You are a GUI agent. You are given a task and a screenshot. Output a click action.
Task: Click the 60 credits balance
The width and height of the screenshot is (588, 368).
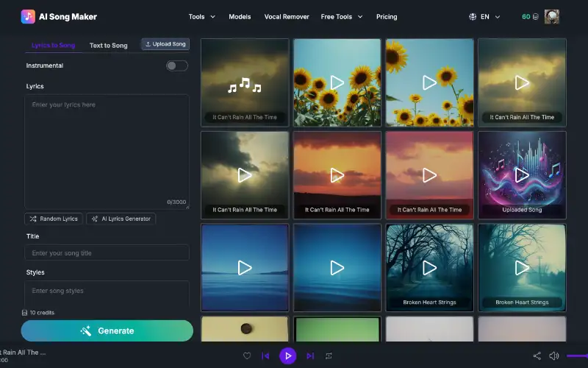[x=526, y=16]
